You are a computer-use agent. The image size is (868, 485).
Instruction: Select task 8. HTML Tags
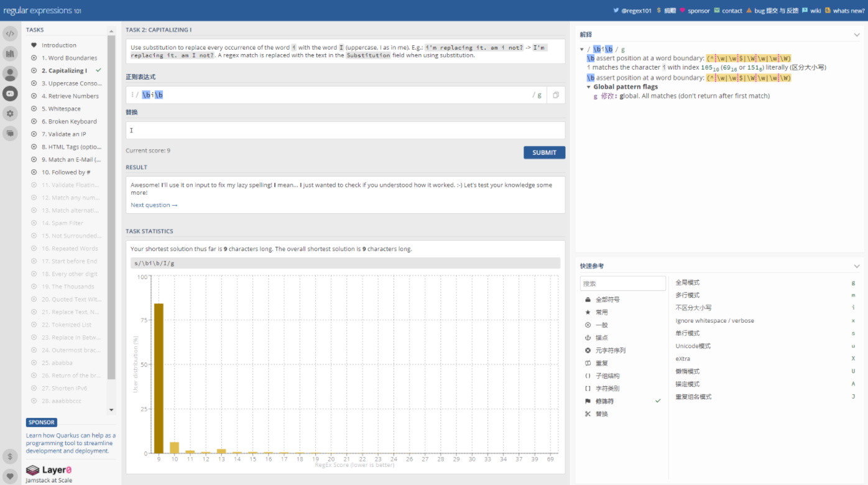tap(71, 147)
